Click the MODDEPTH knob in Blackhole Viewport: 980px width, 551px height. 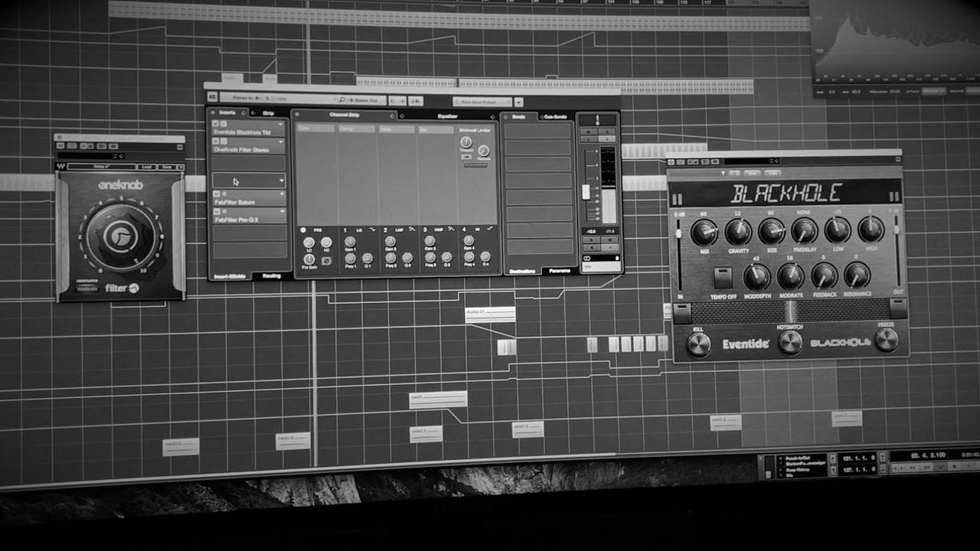pyautogui.click(x=756, y=276)
